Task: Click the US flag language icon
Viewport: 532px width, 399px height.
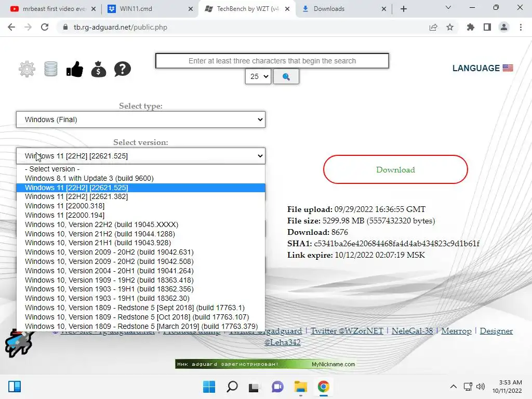Action: tap(508, 68)
